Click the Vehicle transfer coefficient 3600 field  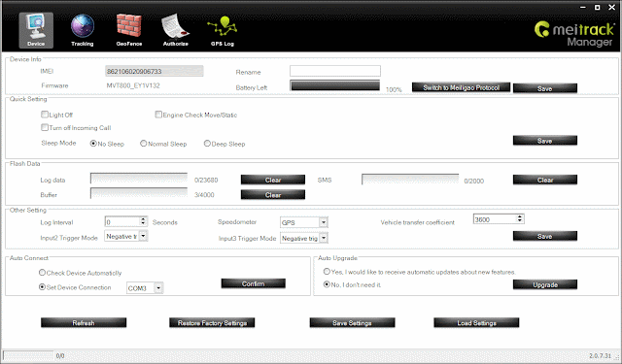click(495, 219)
